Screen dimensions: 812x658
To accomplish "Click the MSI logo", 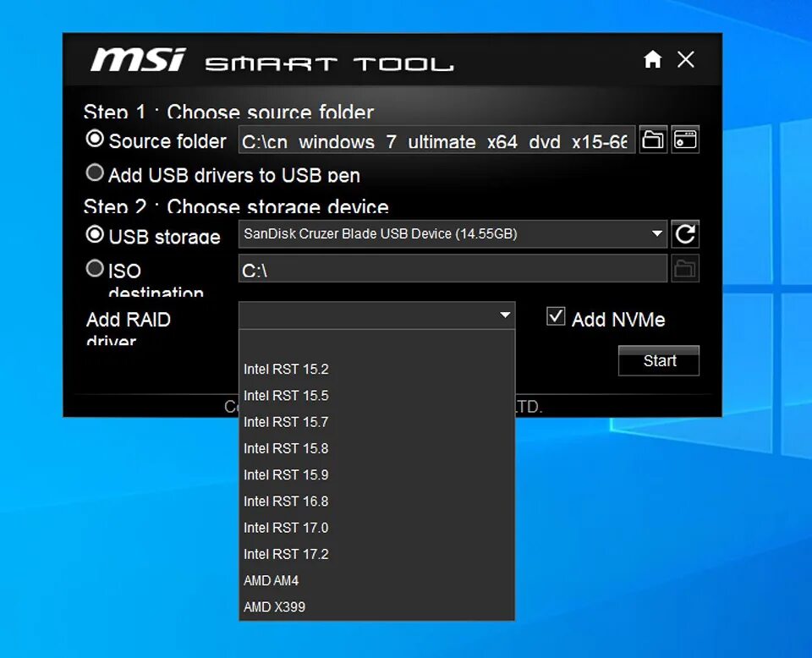I will click(135, 59).
